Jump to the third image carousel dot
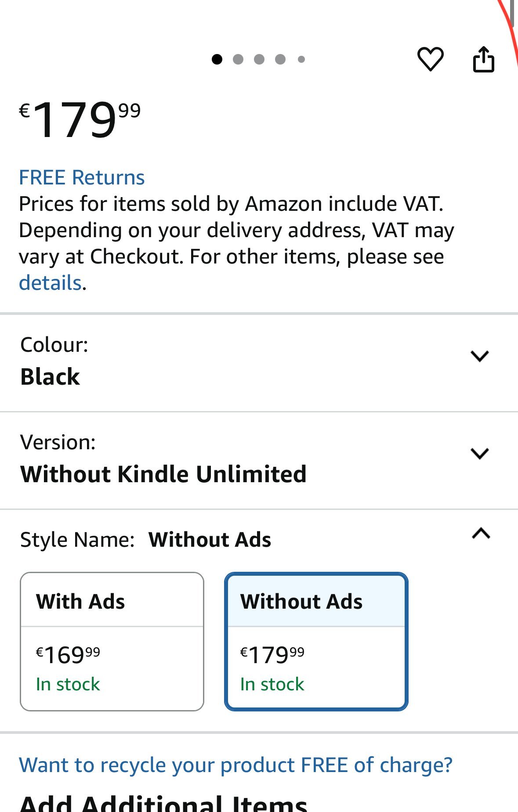The width and height of the screenshot is (518, 812). (x=259, y=59)
